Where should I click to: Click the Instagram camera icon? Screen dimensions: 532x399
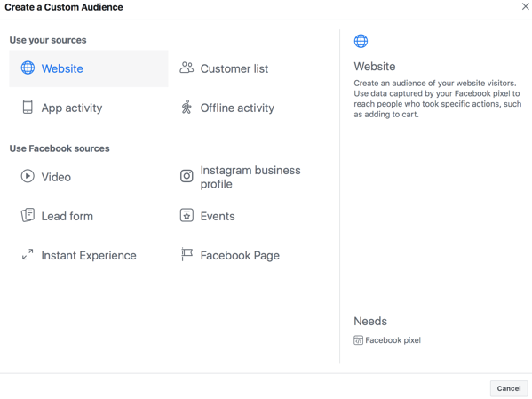187,176
